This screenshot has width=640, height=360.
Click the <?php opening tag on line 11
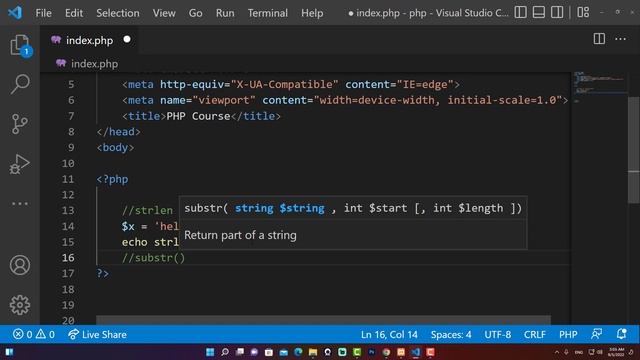click(x=112, y=179)
